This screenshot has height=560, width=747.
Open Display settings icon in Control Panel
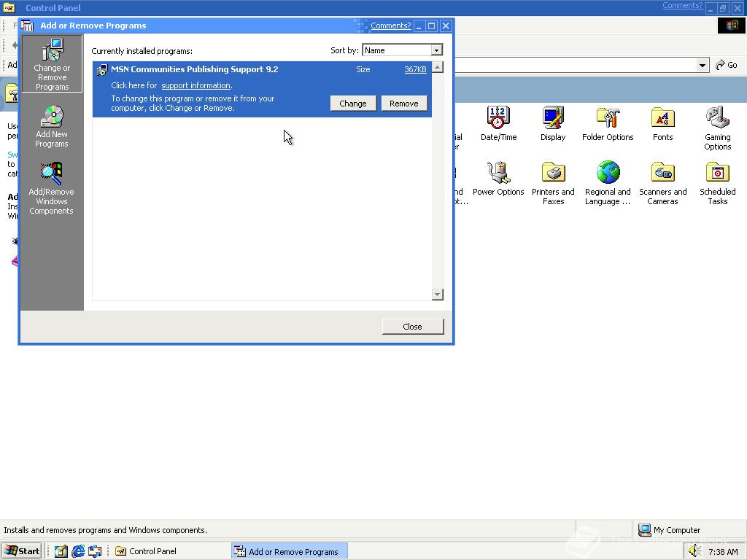553,124
